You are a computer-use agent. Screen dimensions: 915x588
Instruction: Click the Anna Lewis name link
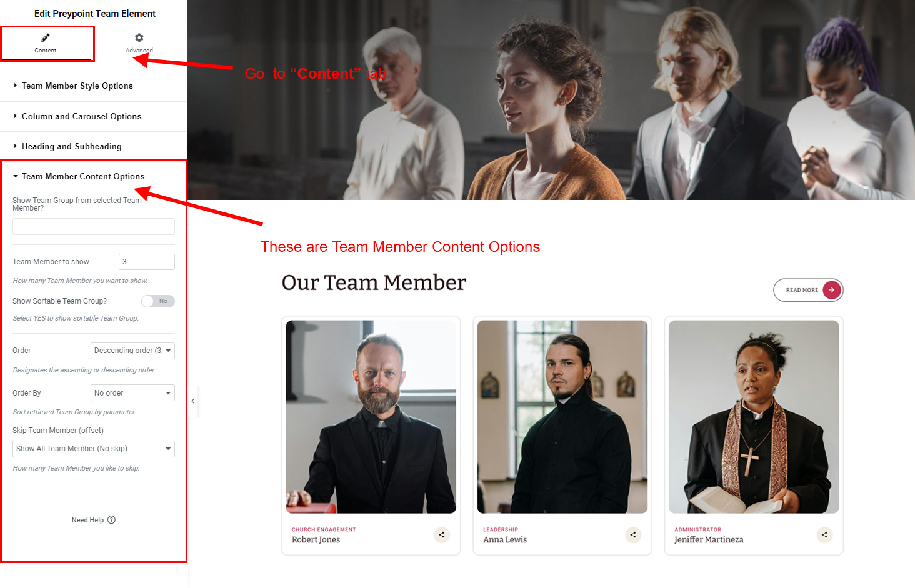point(505,540)
